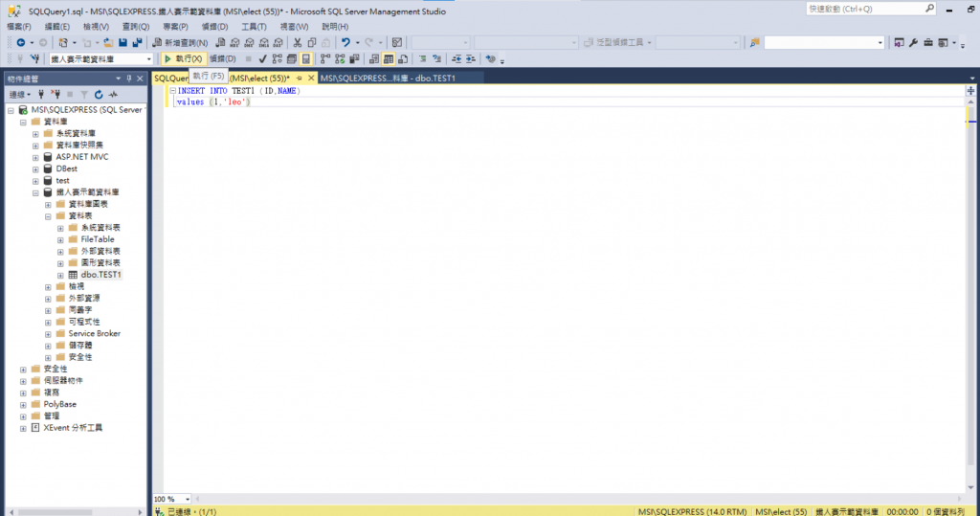Click the Database Engine Query icon

pyautogui.click(x=221, y=42)
